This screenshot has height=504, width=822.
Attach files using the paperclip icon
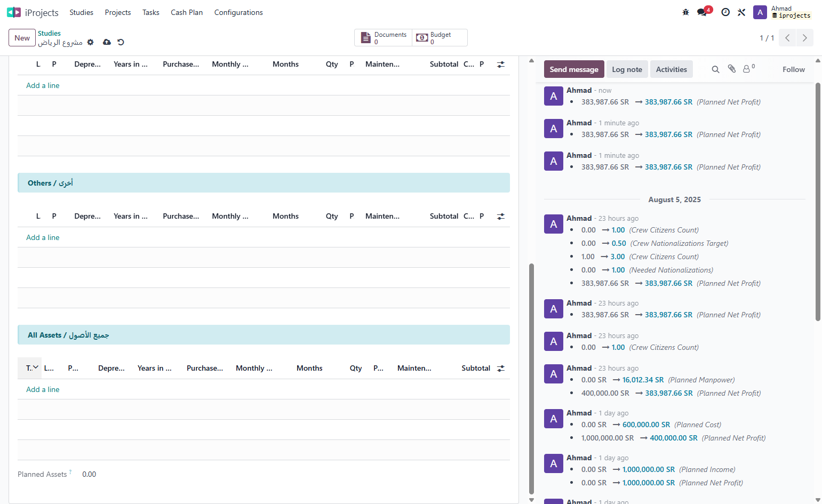(732, 69)
